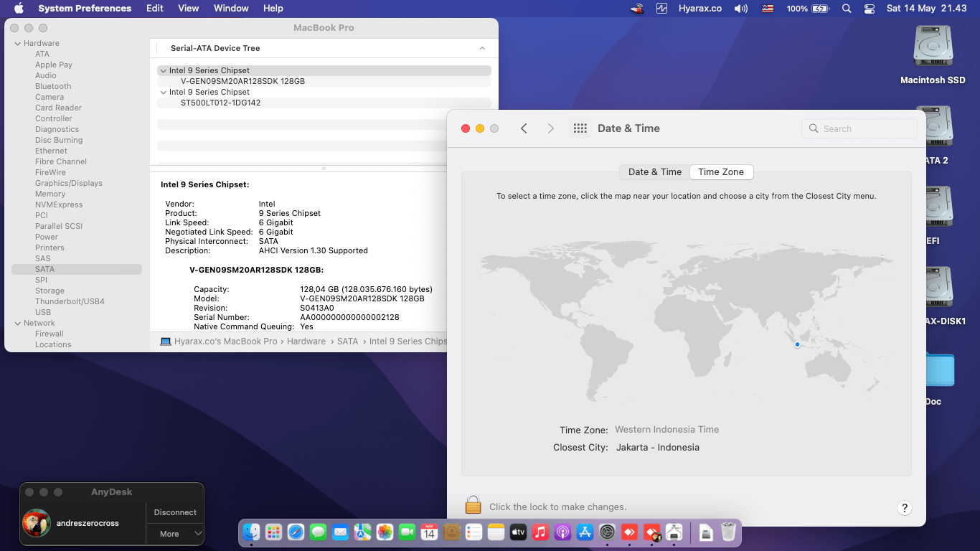Open the US flag input menu
Screen dimensions: 980x551
[x=768, y=9]
